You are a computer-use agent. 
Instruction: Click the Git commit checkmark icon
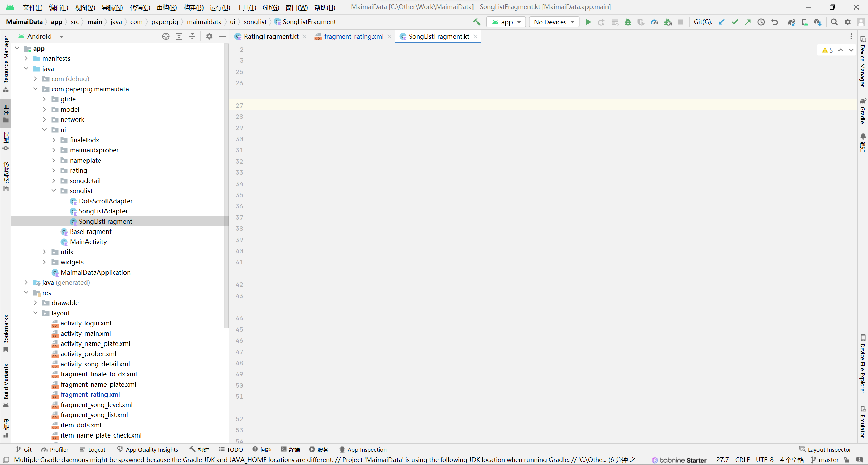point(735,22)
